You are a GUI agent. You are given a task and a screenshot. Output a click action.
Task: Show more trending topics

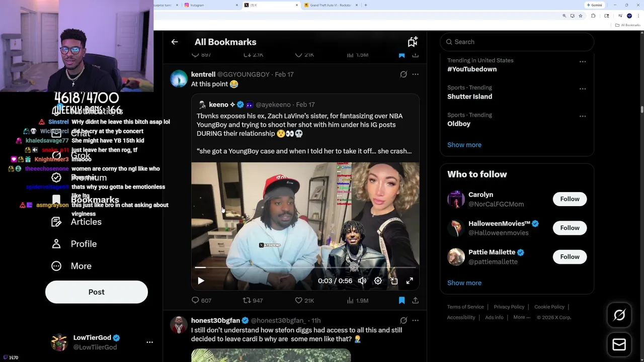pos(464,145)
